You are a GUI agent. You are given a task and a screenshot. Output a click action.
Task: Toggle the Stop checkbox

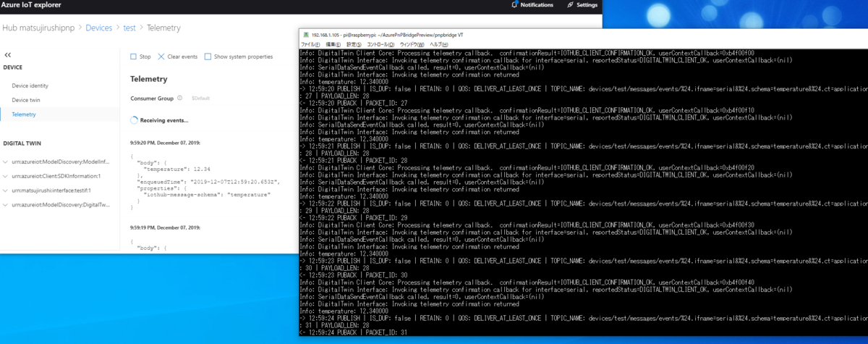click(x=134, y=56)
